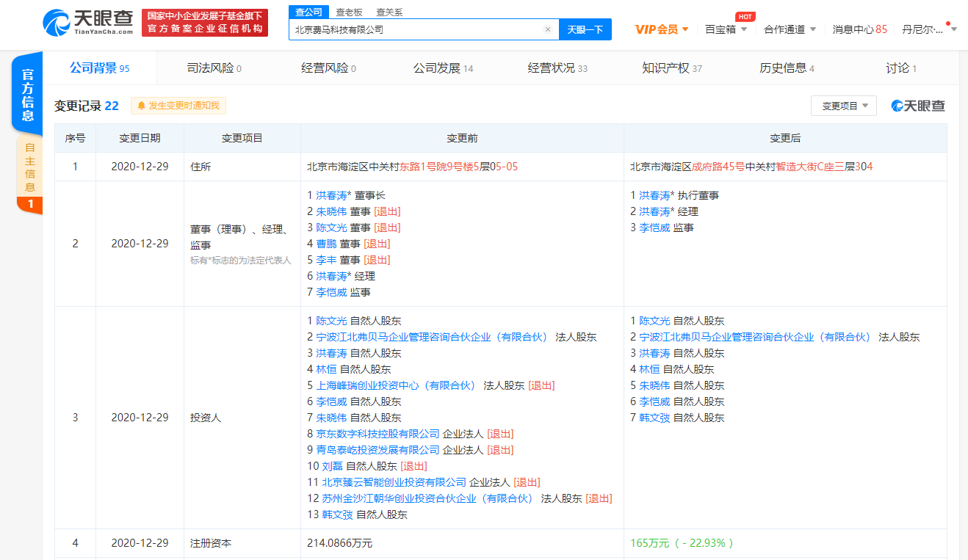This screenshot has height=560, width=968.
Task: Select the 讨论 tab
Action: (901, 68)
